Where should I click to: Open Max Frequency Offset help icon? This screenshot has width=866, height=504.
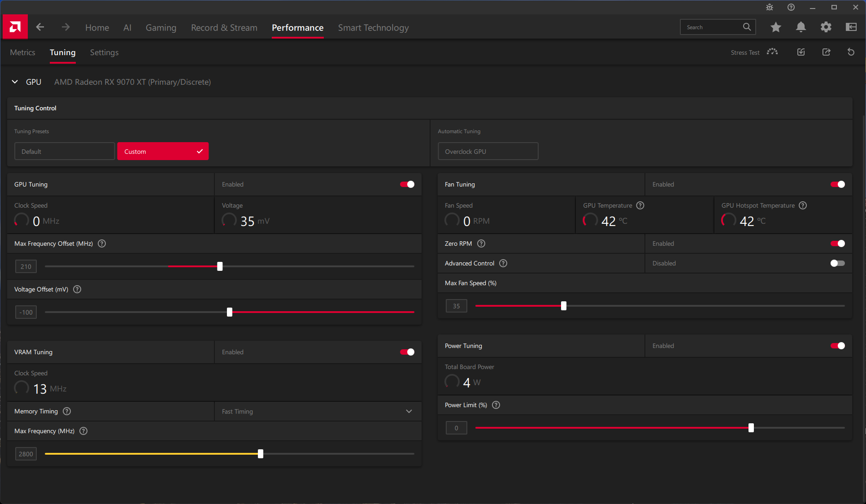(x=102, y=243)
